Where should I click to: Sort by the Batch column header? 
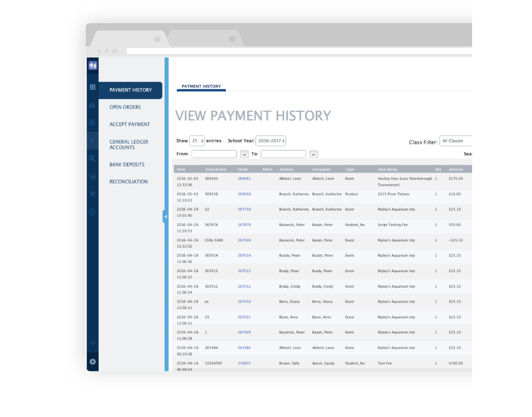point(267,169)
